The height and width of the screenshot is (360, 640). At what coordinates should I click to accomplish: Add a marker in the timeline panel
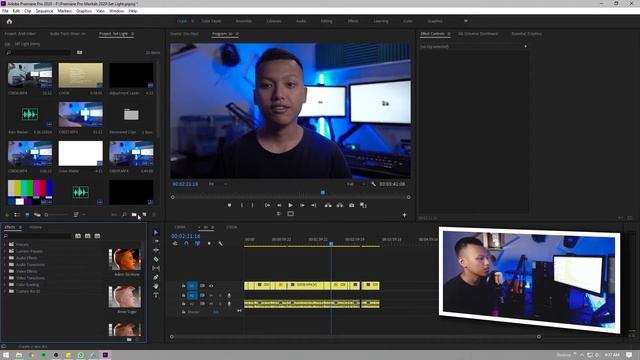click(209, 244)
